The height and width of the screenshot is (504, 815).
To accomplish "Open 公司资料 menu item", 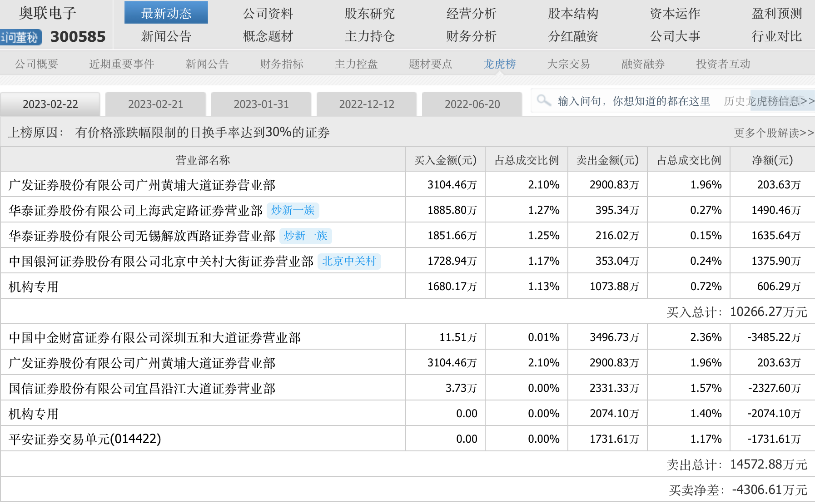I will click(268, 14).
